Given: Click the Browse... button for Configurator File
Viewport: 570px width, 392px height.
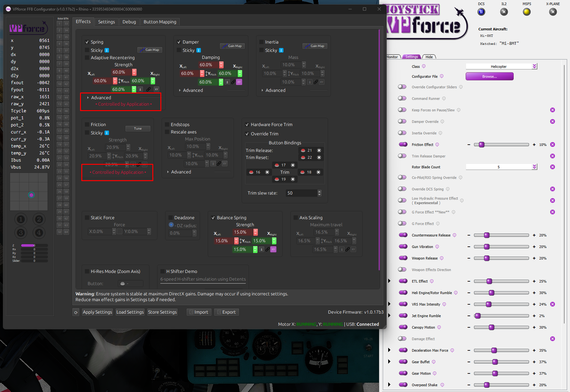Looking at the screenshot, I should click(x=490, y=76).
